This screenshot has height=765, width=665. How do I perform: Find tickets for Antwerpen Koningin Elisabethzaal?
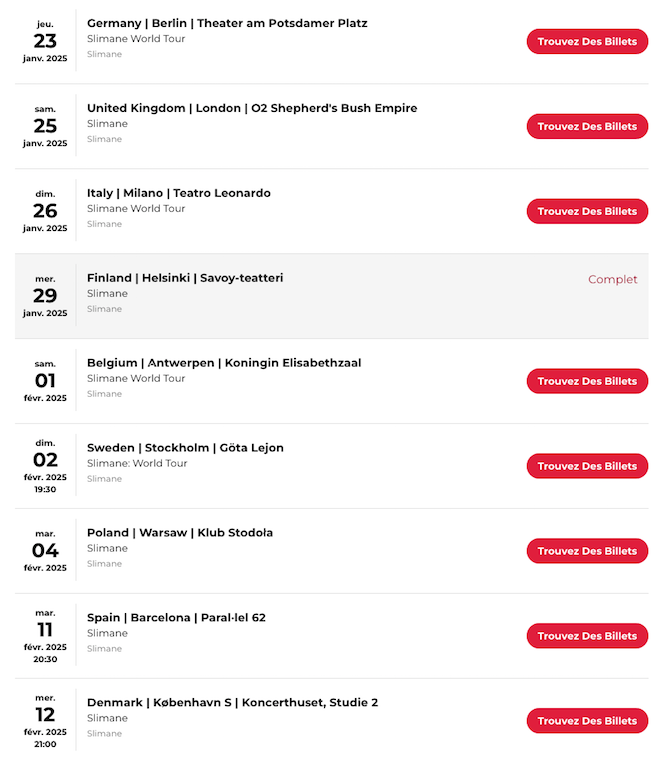pos(587,381)
